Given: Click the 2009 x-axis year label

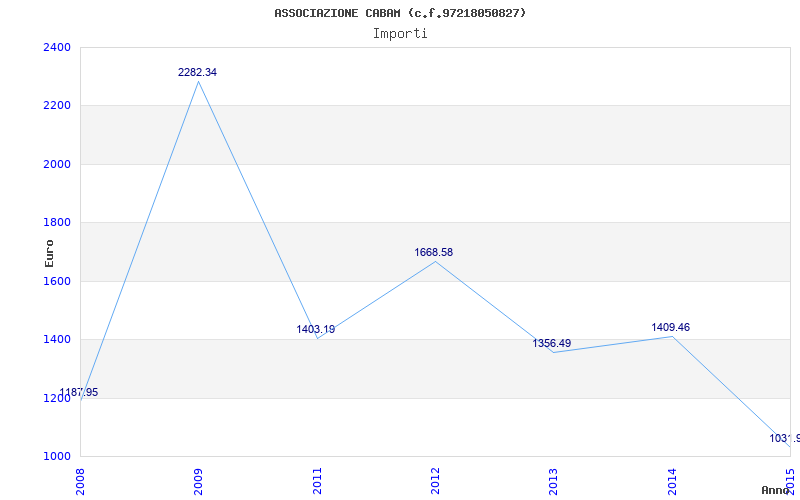Looking at the screenshot, I should (x=198, y=481).
